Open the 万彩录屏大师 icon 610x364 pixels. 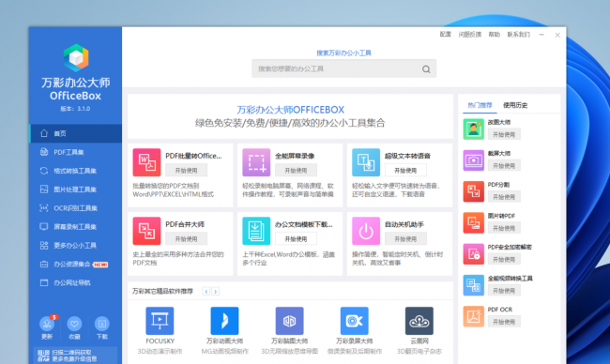pyautogui.click(x=355, y=321)
